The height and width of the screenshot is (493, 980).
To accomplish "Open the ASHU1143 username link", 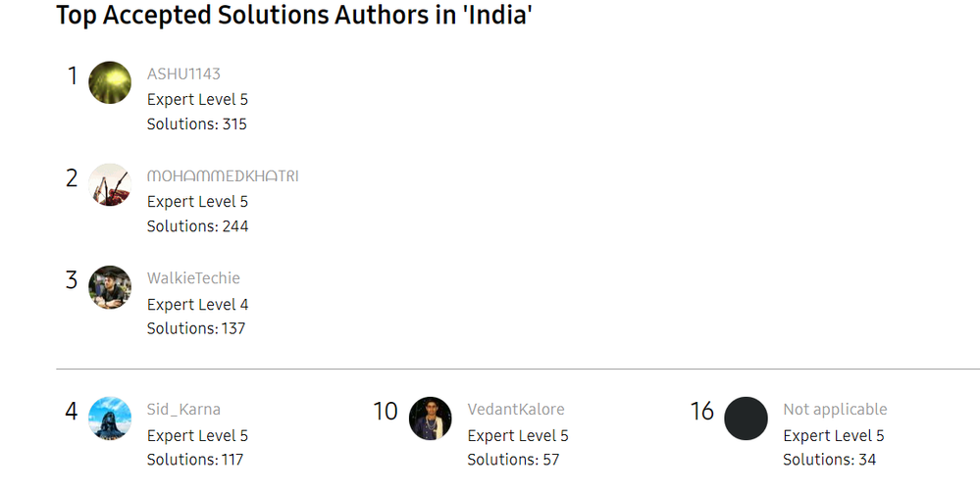I will click(183, 74).
